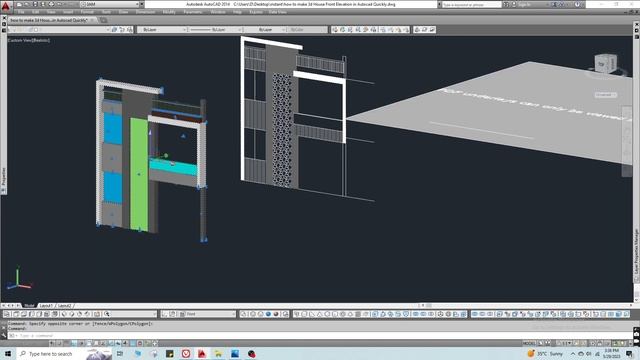This screenshot has height=360, width=640.
Task: Toggle Grid Display in the status bar
Action: (x=67, y=344)
